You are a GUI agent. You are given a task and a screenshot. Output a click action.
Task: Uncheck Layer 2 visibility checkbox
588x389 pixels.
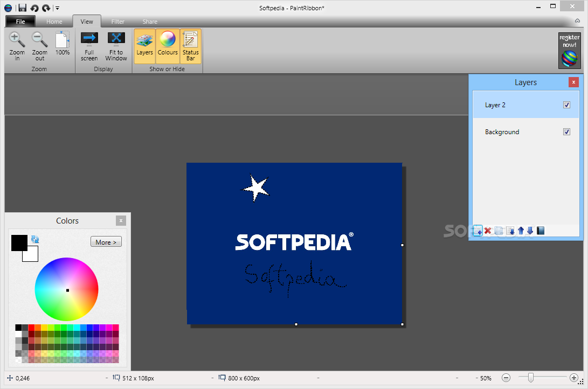(566, 105)
